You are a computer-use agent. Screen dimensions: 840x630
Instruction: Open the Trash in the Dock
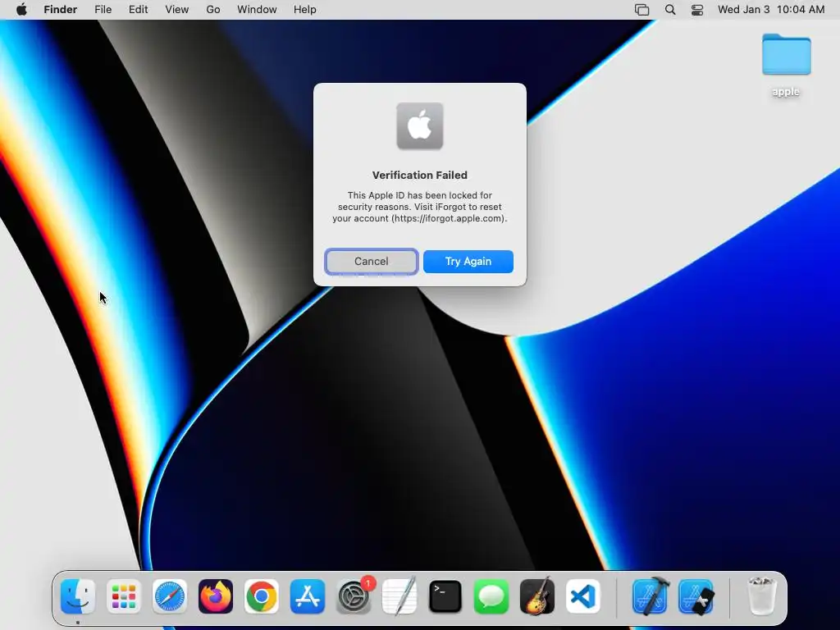tap(761, 596)
